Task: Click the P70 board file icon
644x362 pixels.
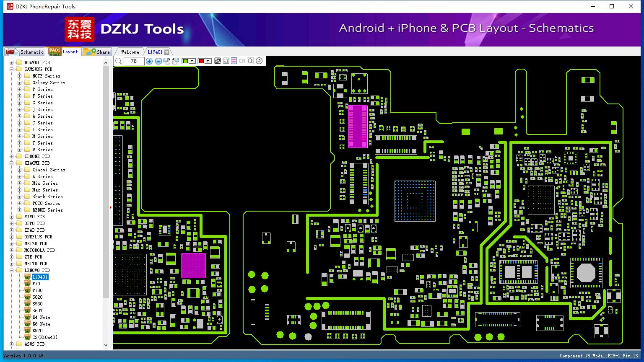Action: point(28,284)
